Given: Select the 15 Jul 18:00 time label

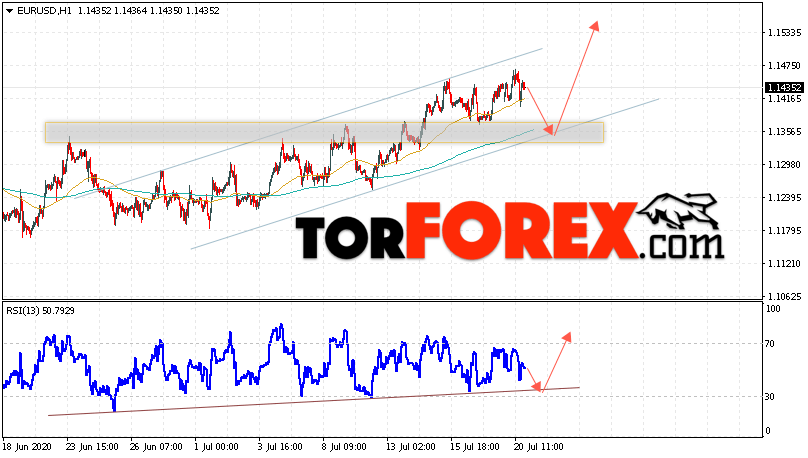Looking at the screenshot, I should click(x=475, y=447).
